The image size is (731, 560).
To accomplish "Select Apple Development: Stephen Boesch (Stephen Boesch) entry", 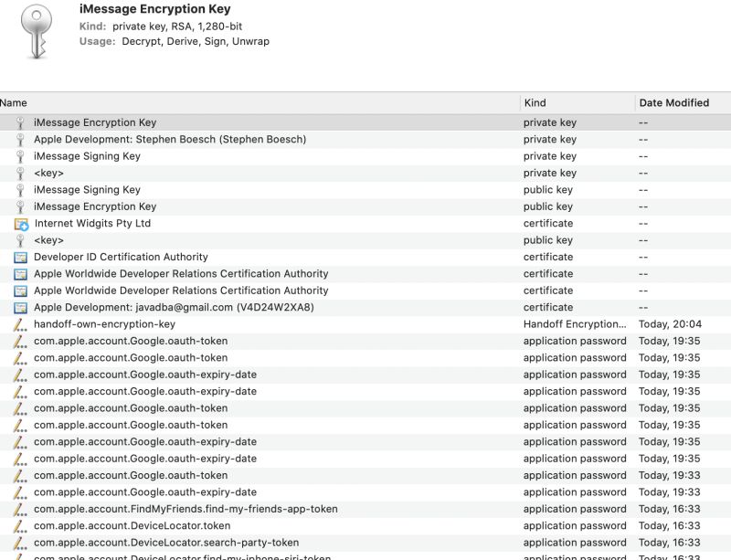I will 170,140.
